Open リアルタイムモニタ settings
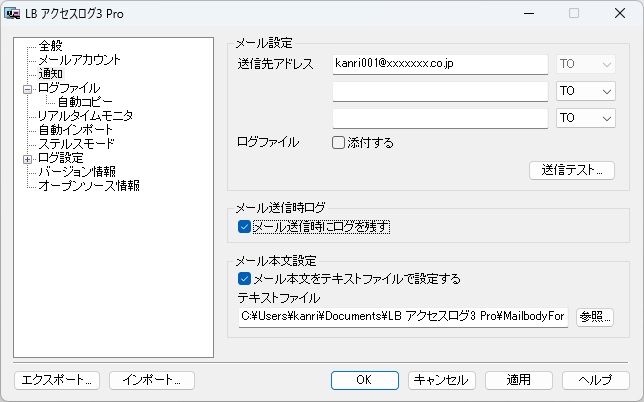Image resolution: width=644 pixels, height=402 pixels. [85, 116]
